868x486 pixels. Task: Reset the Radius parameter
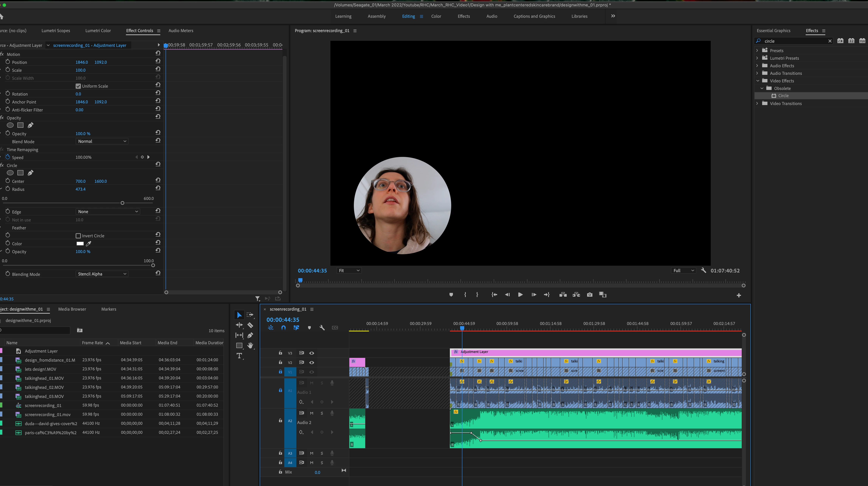(158, 188)
